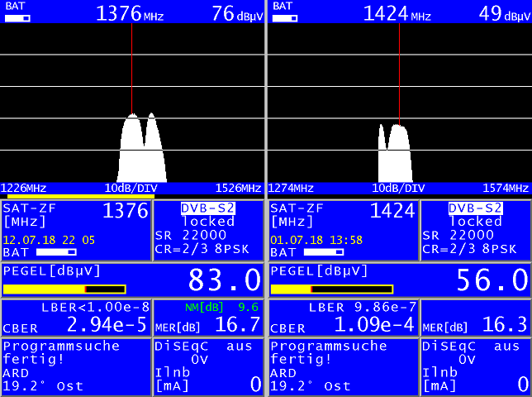Click the PEGEL level bar showing 83.0
The height and width of the screenshot is (397, 532).
point(64,289)
